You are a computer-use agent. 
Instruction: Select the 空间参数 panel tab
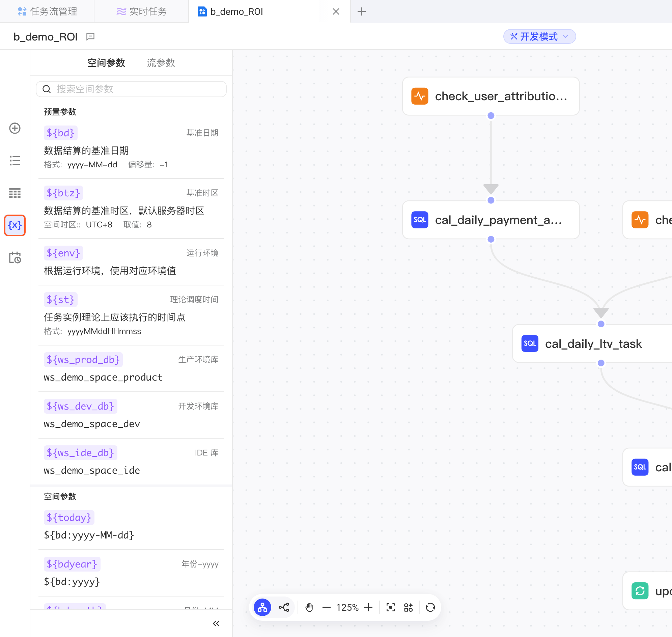106,63
